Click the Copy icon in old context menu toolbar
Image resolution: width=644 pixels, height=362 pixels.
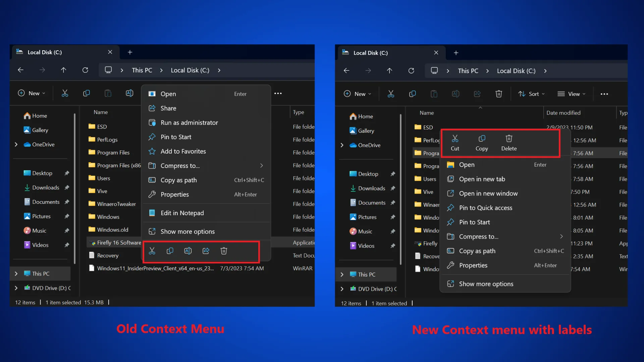click(x=170, y=251)
